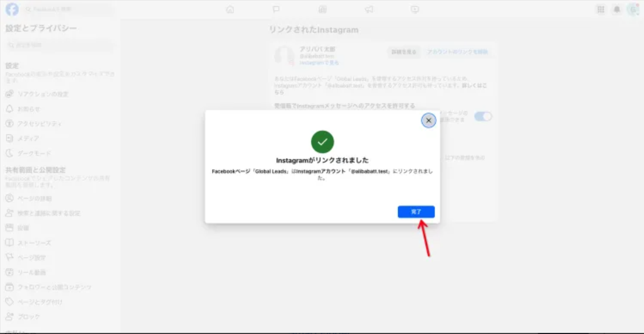This screenshot has height=334, width=644.
Task: Open search and contact settings person icon
Action: tap(9, 213)
